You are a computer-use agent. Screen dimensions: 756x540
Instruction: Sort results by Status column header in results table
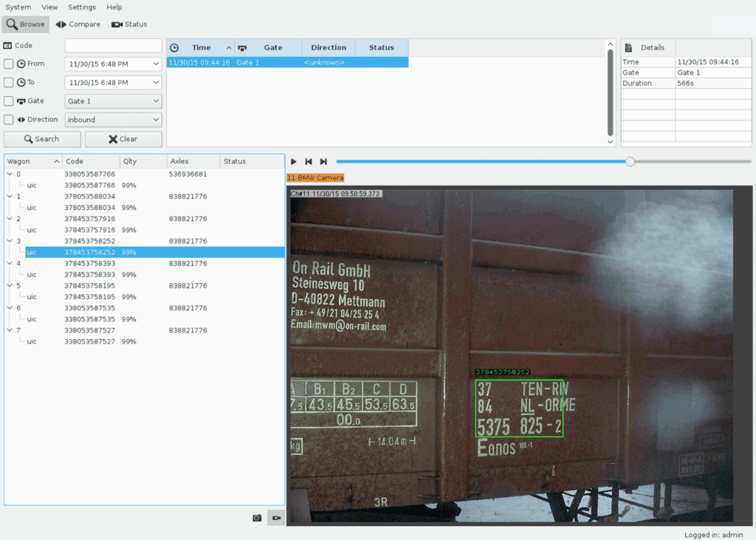pos(382,48)
